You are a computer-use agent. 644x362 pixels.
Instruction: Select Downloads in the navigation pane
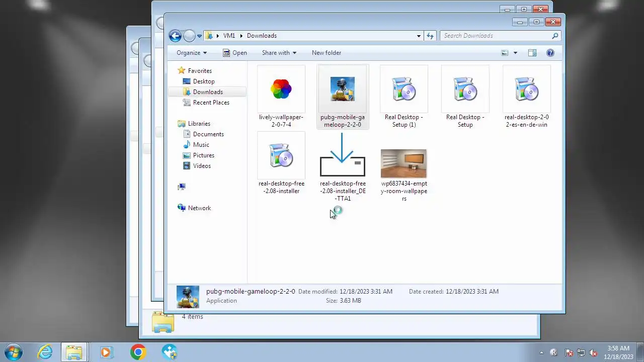[208, 92]
